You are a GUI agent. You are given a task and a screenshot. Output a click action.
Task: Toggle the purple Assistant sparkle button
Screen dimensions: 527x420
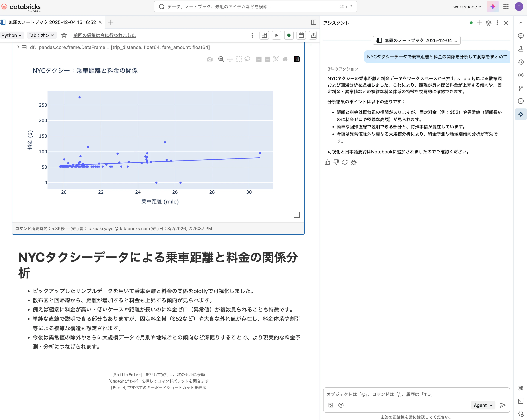coord(493,7)
